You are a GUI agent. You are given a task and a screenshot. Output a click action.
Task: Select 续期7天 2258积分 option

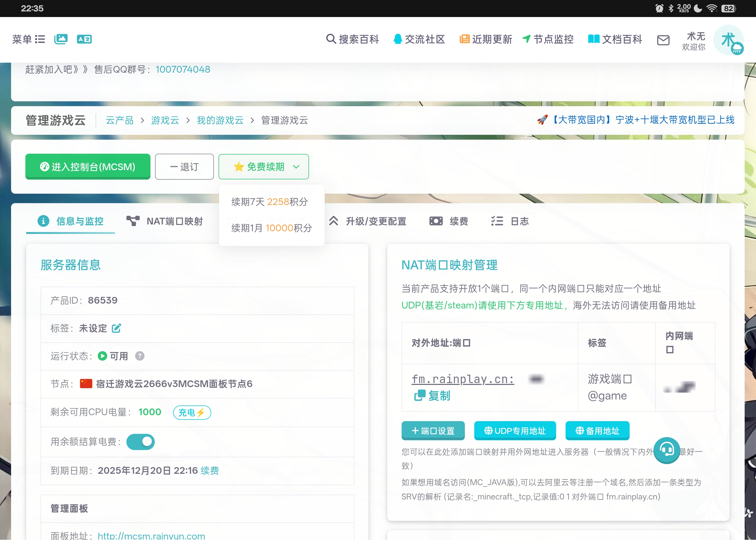point(270,202)
